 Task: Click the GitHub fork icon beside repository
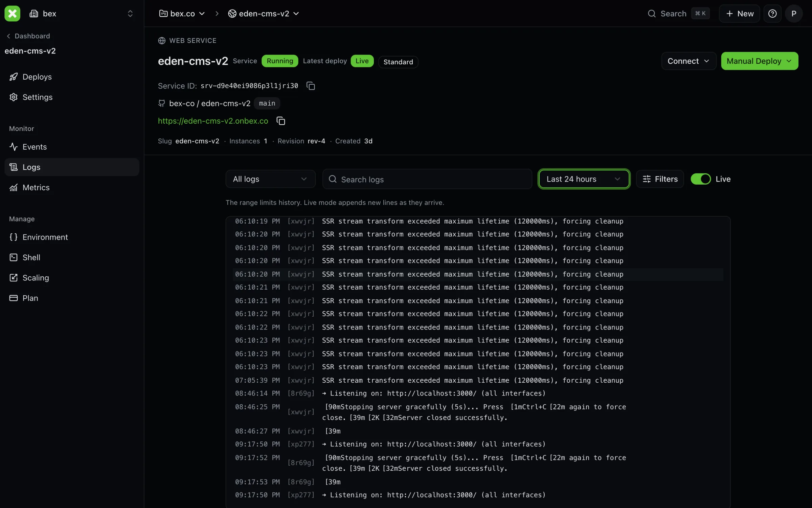[x=162, y=103]
